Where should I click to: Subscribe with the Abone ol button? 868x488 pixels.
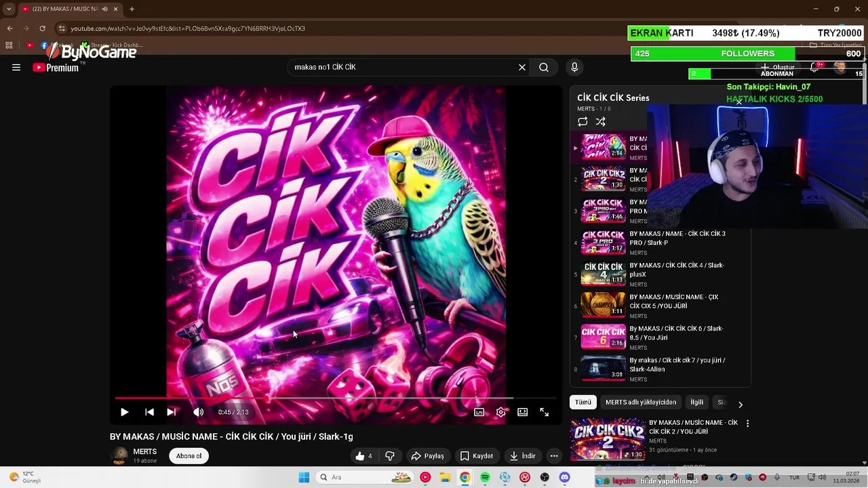pyautogui.click(x=189, y=456)
